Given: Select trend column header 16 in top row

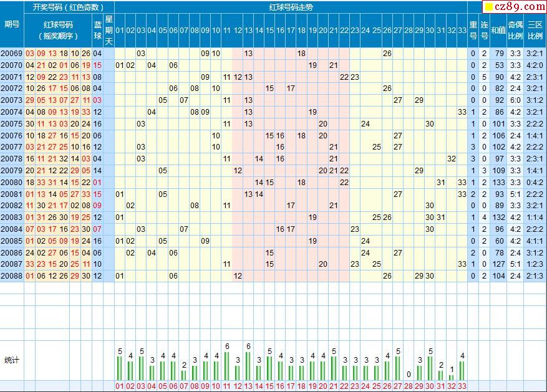Looking at the screenshot, I should coord(280,31).
